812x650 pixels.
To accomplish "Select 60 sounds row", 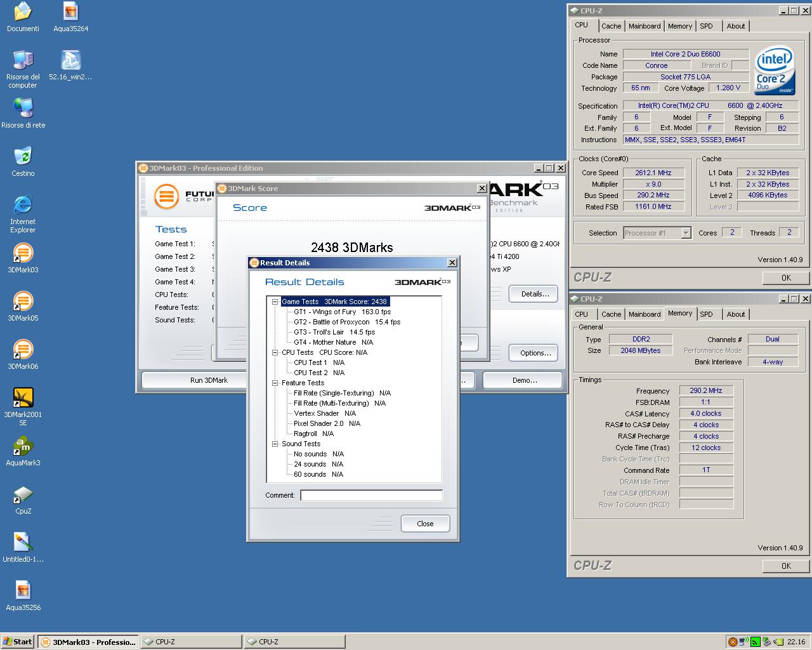I will (318, 474).
